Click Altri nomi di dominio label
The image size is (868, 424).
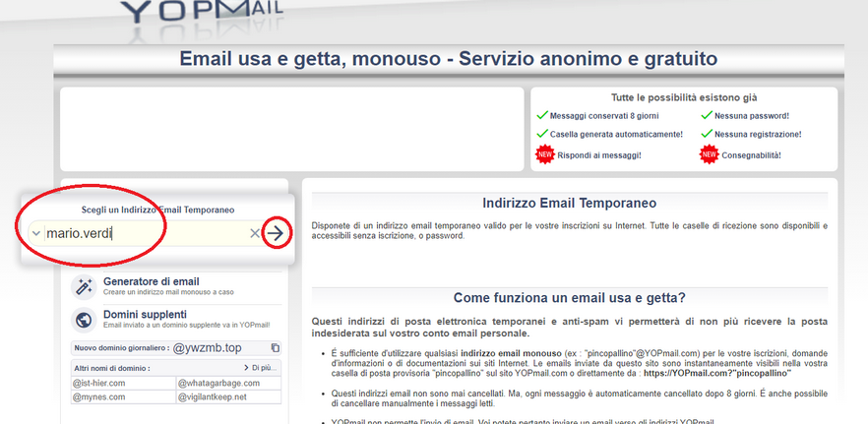pyautogui.click(x=112, y=368)
